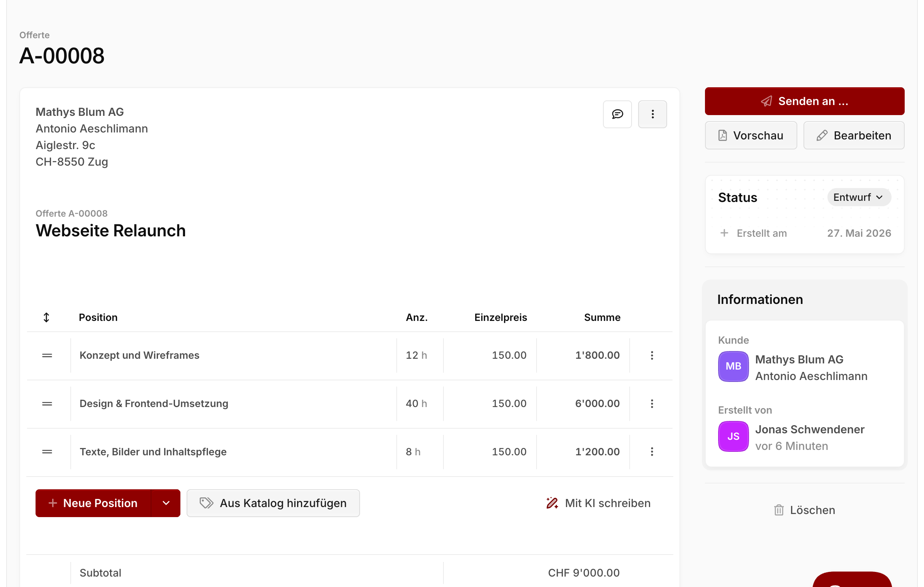Click the Summe column header
The image size is (924, 587).
point(602,317)
